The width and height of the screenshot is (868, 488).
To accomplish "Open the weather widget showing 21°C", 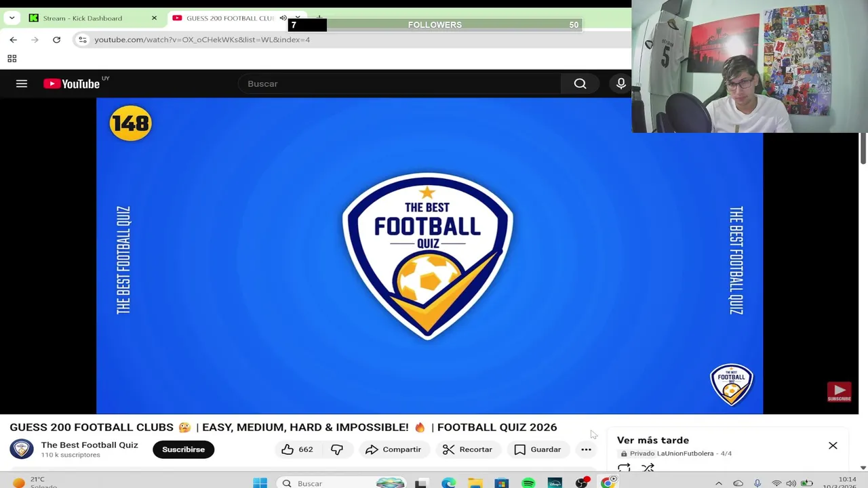I will tap(33, 483).
